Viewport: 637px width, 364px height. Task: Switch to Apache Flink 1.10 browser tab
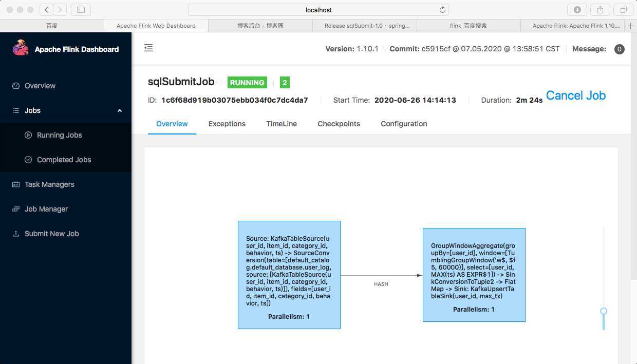coord(573,26)
